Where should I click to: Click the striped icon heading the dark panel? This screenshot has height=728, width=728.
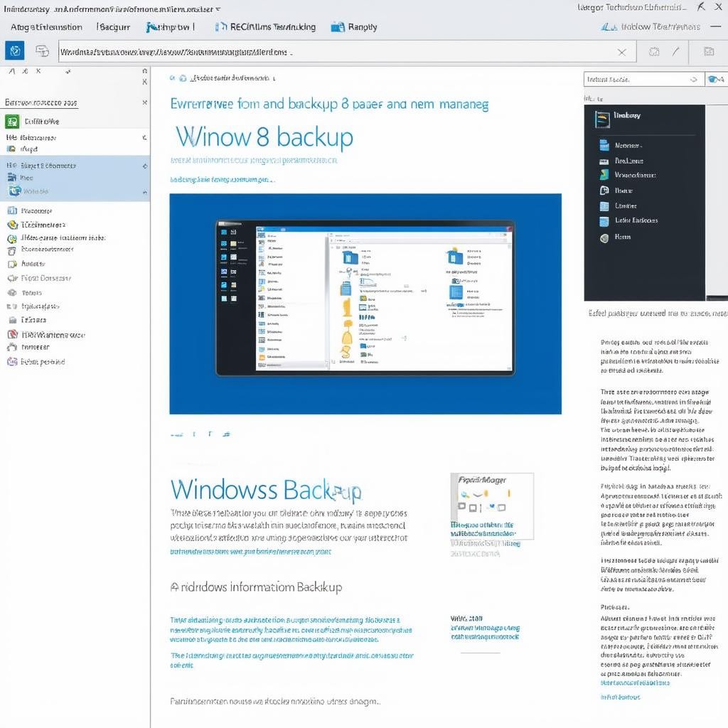click(602, 119)
